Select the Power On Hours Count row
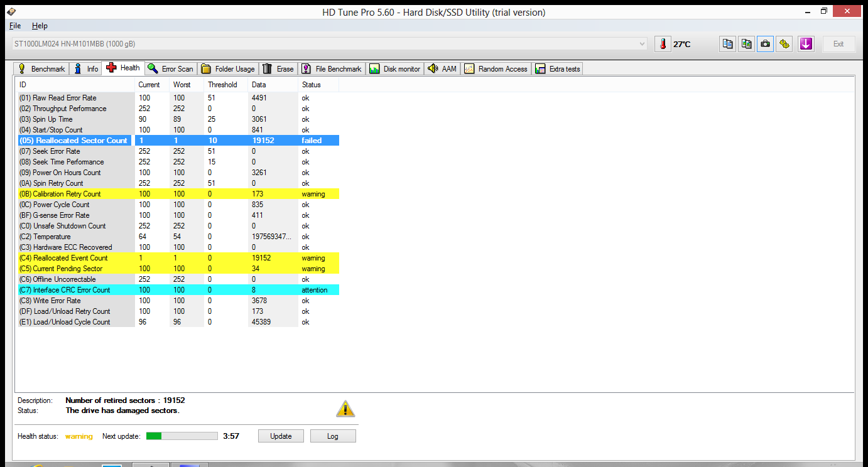This screenshot has height=467, width=868. tap(178, 173)
